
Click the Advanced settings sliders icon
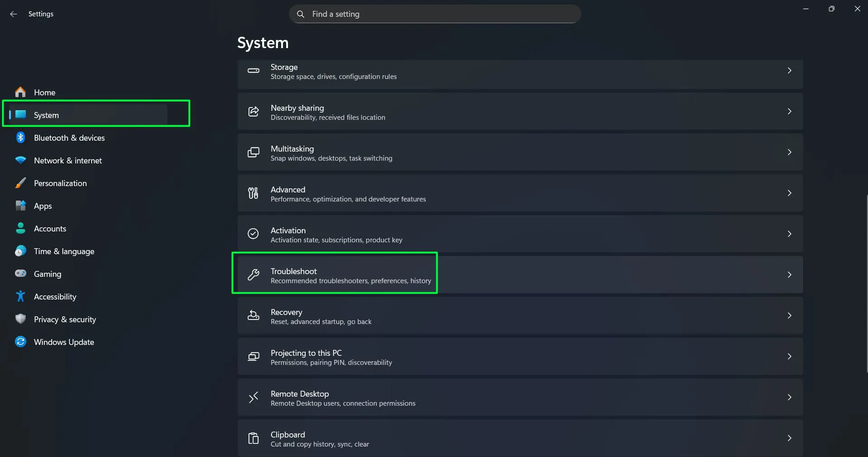(253, 193)
